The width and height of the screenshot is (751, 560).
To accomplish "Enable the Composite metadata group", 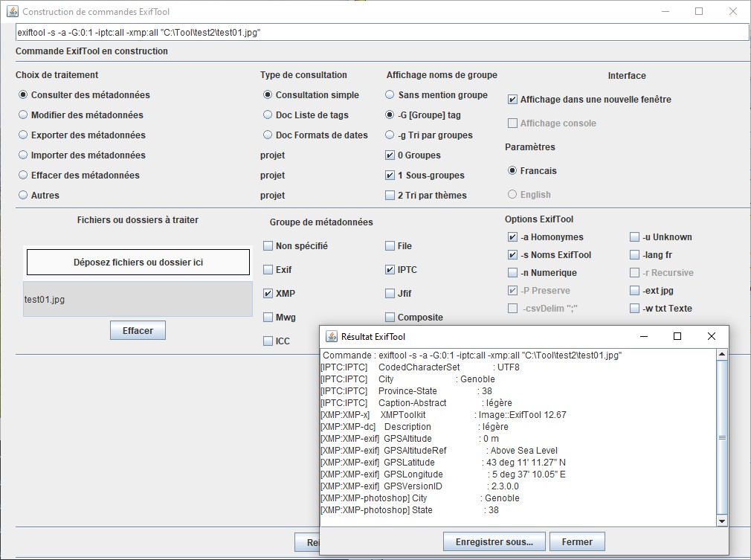I will [390, 318].
